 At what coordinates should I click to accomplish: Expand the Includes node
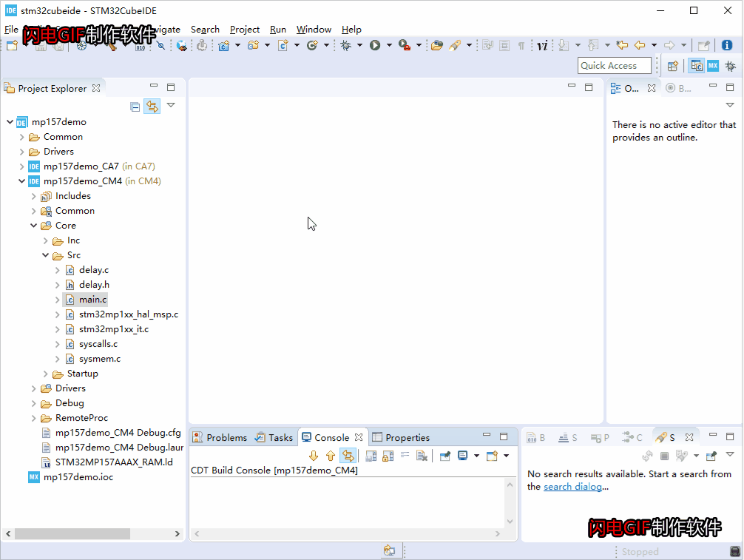(34, 196)
